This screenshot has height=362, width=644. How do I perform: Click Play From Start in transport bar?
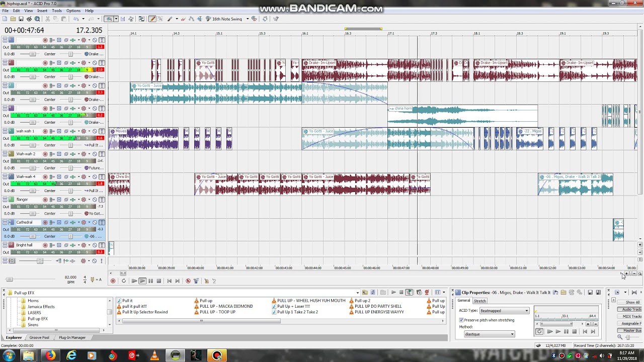point(134,281)
